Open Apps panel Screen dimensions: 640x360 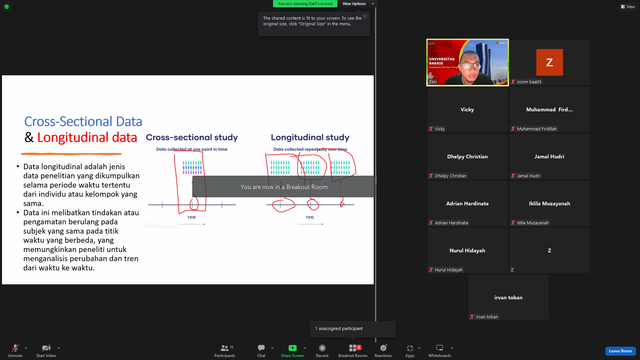[410, 350]
